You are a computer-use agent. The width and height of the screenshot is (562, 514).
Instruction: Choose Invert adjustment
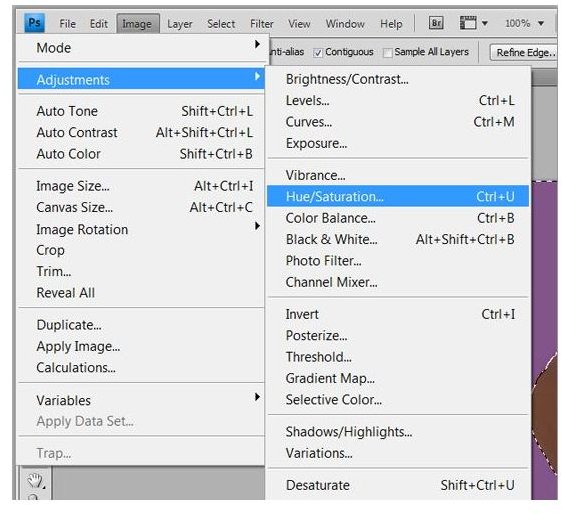pos(398,314)
